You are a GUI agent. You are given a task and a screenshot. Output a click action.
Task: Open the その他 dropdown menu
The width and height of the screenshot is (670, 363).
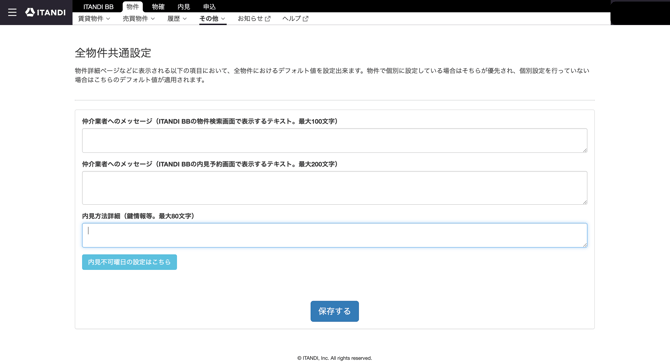pos(212,19)
